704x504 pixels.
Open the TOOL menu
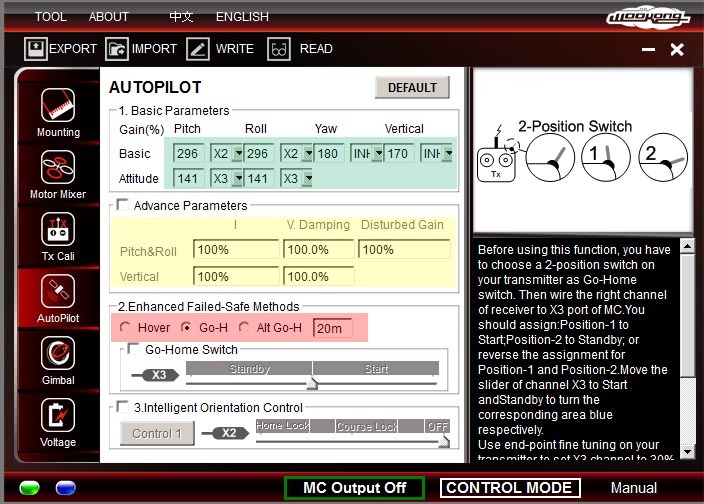(51, 16)
